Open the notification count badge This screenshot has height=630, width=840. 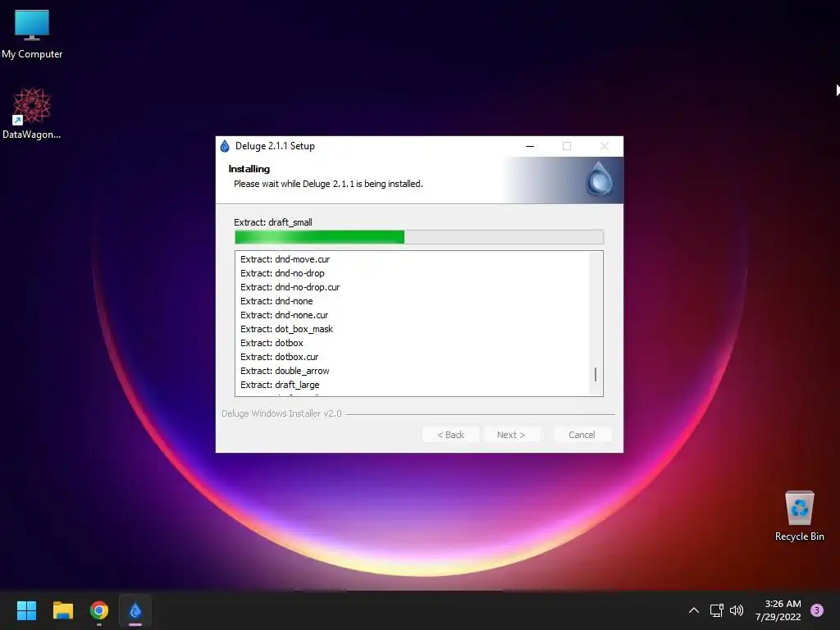pyautogui.click(x=817, y=610)
